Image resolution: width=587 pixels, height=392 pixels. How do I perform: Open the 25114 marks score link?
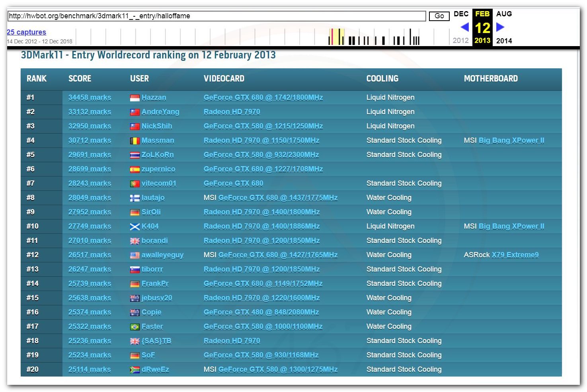90,369
